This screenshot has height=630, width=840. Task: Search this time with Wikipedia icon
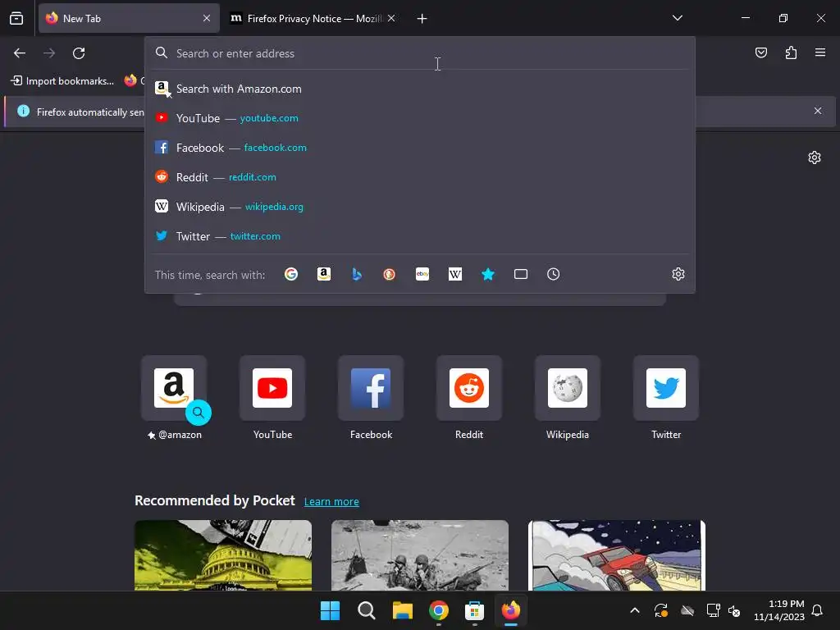pos(454,274)
